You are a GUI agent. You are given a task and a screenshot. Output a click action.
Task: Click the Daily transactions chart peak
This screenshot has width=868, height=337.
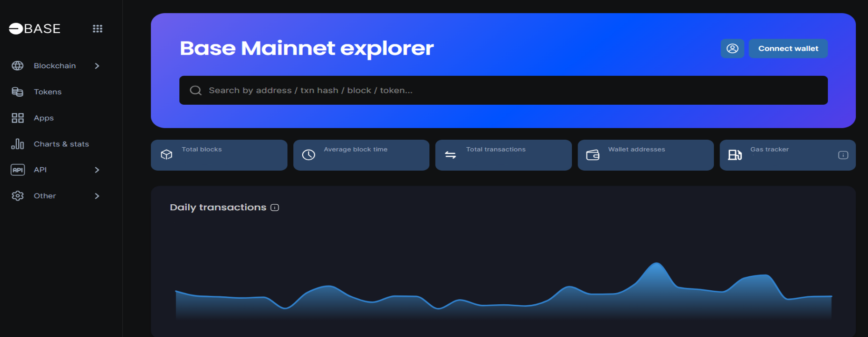pos(656,264)
